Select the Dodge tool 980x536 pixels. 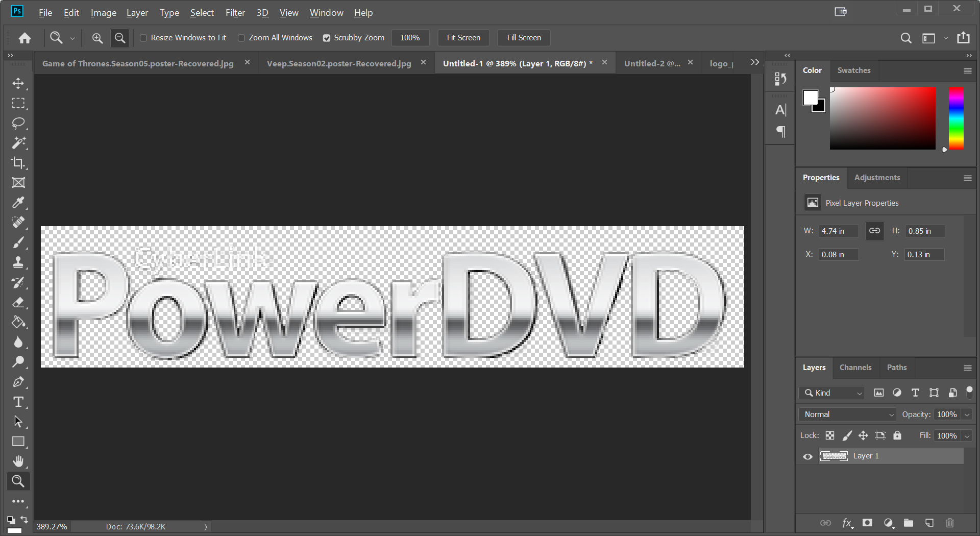[x=18, y=362]
